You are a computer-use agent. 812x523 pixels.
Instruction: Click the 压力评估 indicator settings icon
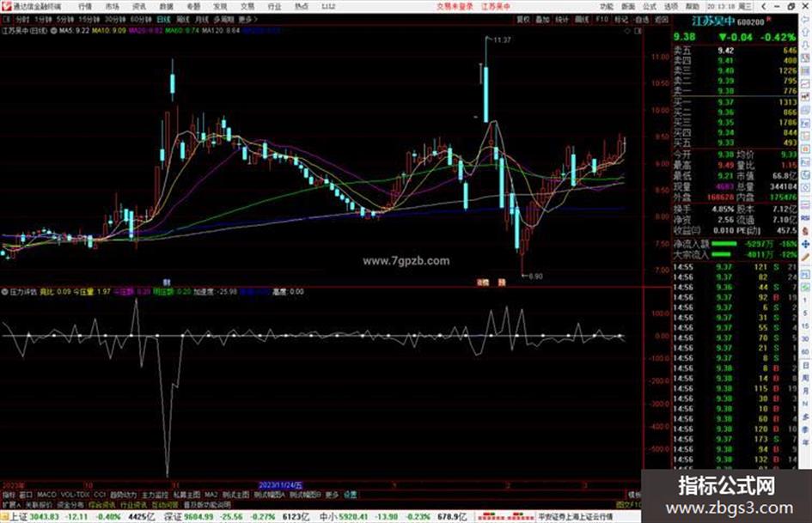pyautogui.click(x=4, y=291)
